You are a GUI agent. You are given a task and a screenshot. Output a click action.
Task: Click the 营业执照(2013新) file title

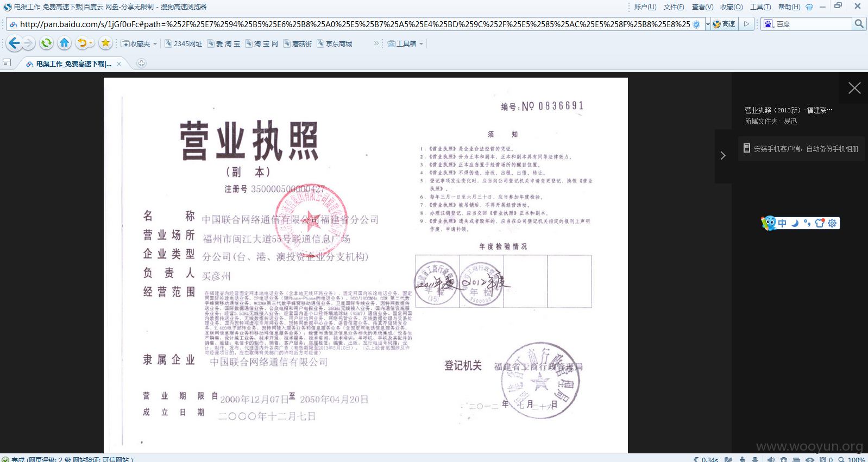point(788,110)
